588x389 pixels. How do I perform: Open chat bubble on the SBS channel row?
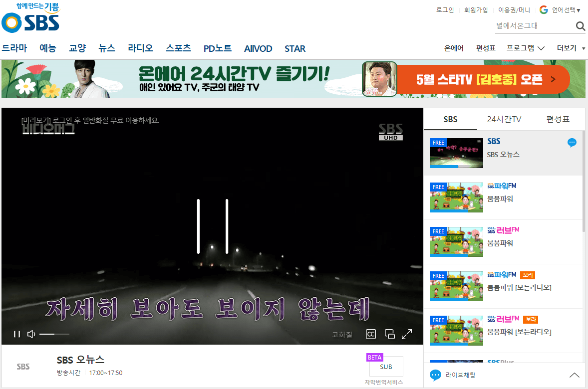(572, 143)
